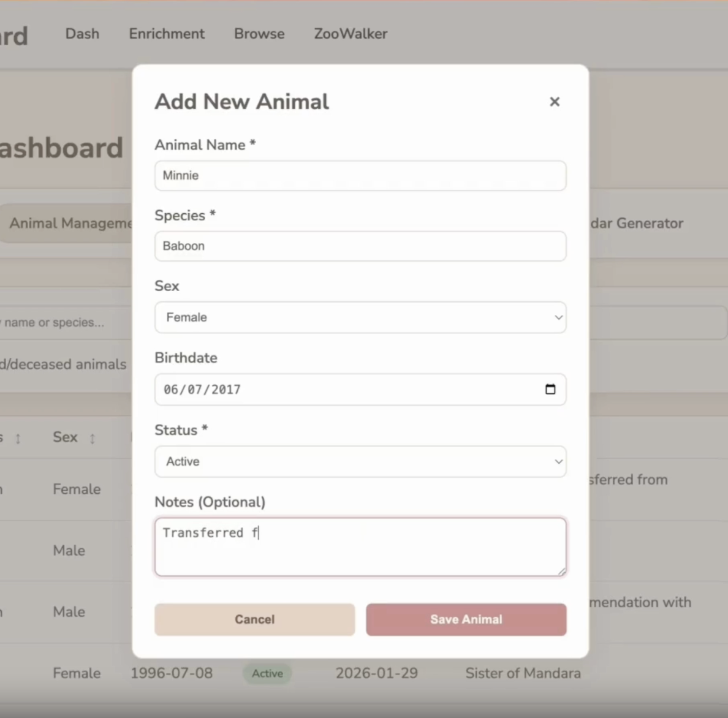
Task: Open the Birthdate calendar picker icon
Action: click(x=550, y=390)
